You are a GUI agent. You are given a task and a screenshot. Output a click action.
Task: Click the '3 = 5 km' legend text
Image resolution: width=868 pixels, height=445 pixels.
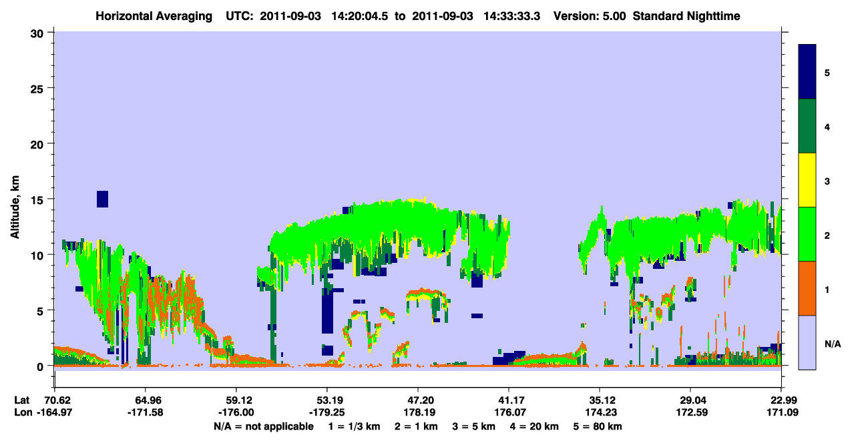point(474,426)
